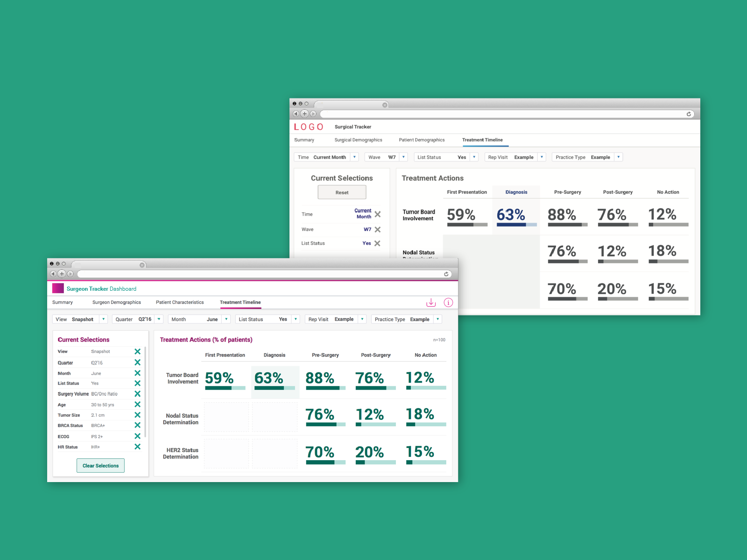Open the Patient Demographics tab

pos(422,140)
